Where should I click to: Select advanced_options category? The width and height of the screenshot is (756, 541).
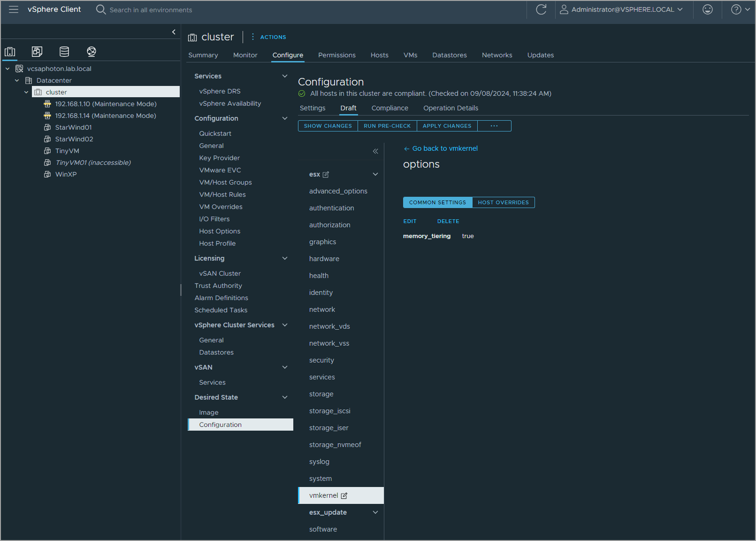pyautogui.click(x=338, y=191)
